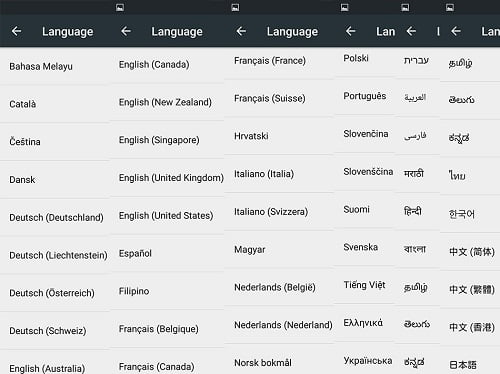Image resolution: width=500 pixels, height=374 pixels.
Task: Open image notification icon above third panel
Action: (235, 7)
